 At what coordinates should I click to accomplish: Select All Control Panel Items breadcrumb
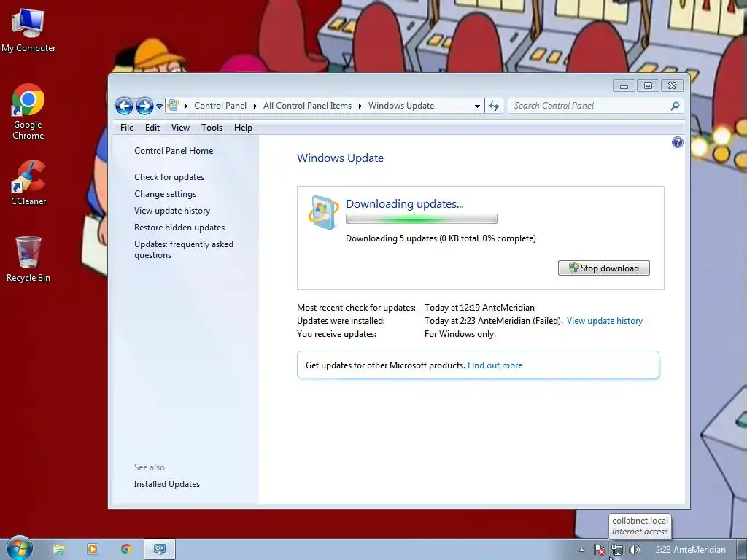point(307,106)
